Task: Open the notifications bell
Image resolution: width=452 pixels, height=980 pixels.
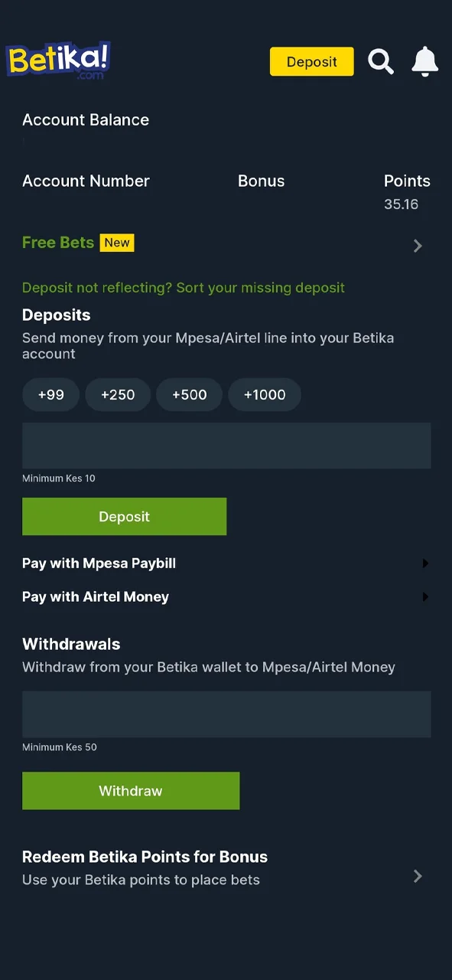Action: click(424, 62)
